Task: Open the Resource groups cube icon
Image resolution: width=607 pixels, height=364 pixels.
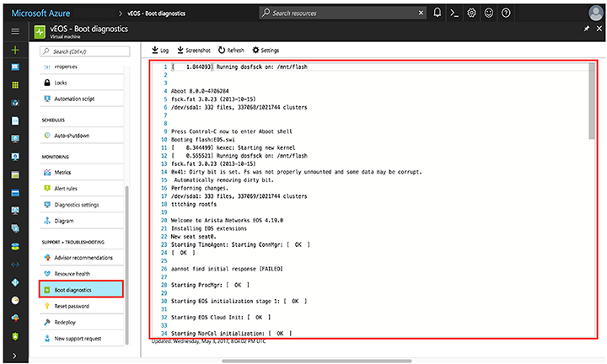Action: click(x=15, y=103)
